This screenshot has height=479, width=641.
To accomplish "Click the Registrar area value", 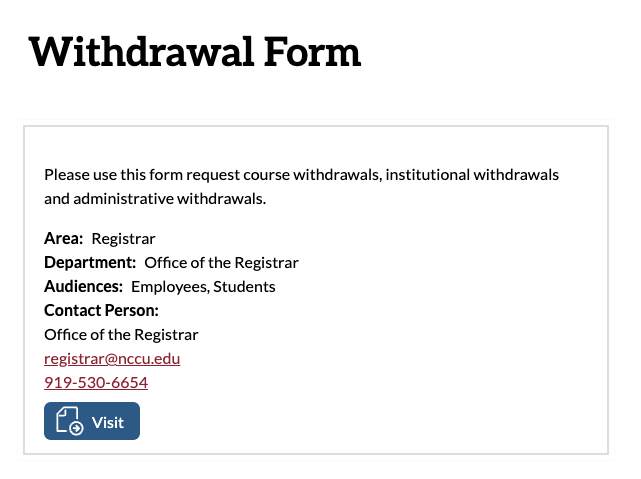I will pyautogui.click(x=123, y=239).
